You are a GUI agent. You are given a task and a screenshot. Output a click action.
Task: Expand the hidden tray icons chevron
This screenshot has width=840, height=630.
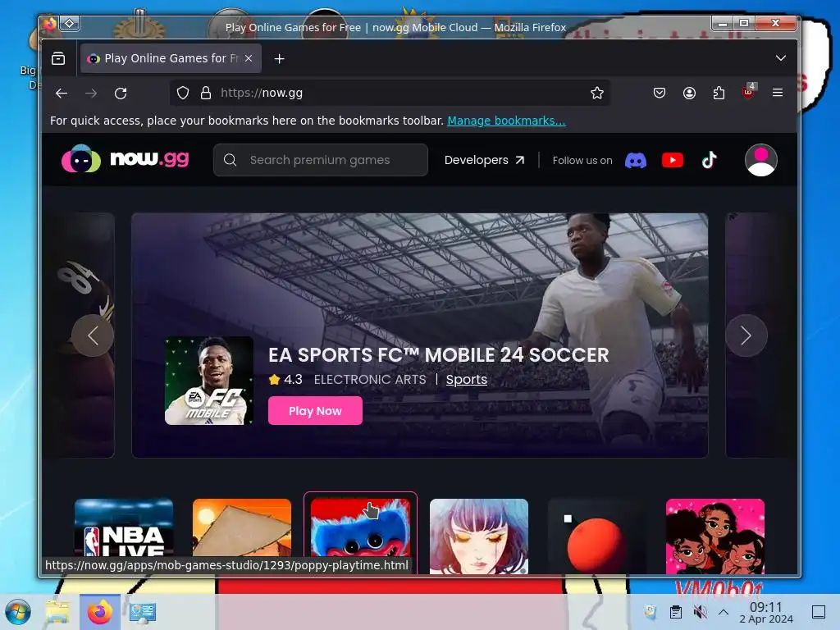pyautogui.click(x=724, y=612)
